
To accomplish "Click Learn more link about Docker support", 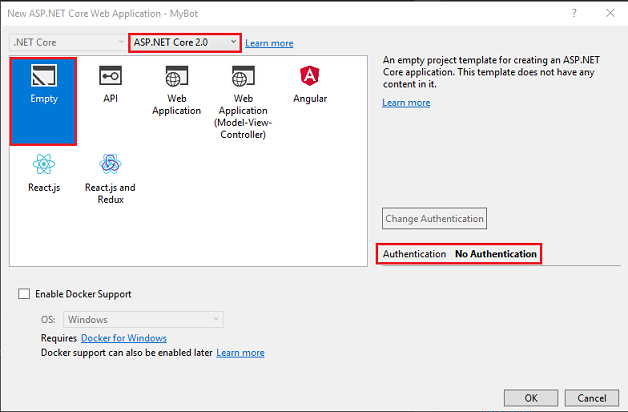I will pos(240,352).
